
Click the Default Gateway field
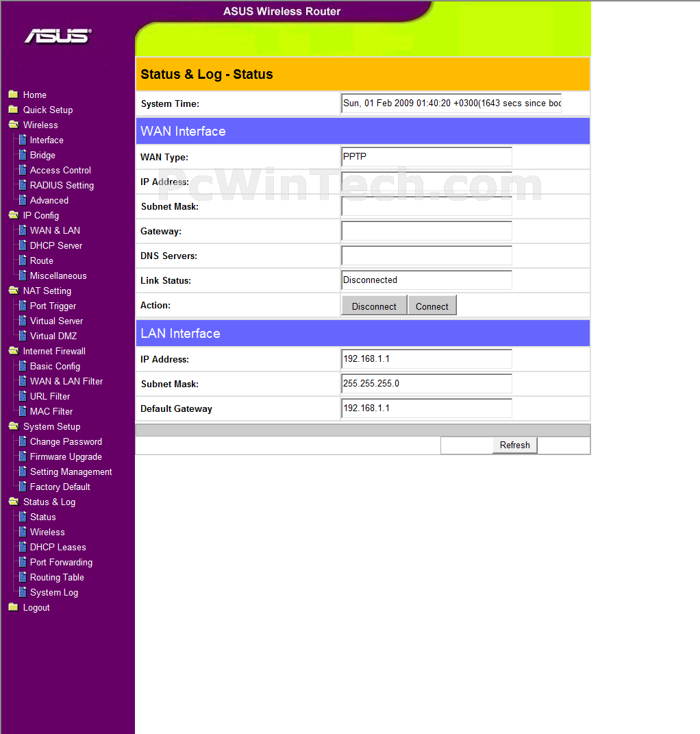[x=427, y=408]
